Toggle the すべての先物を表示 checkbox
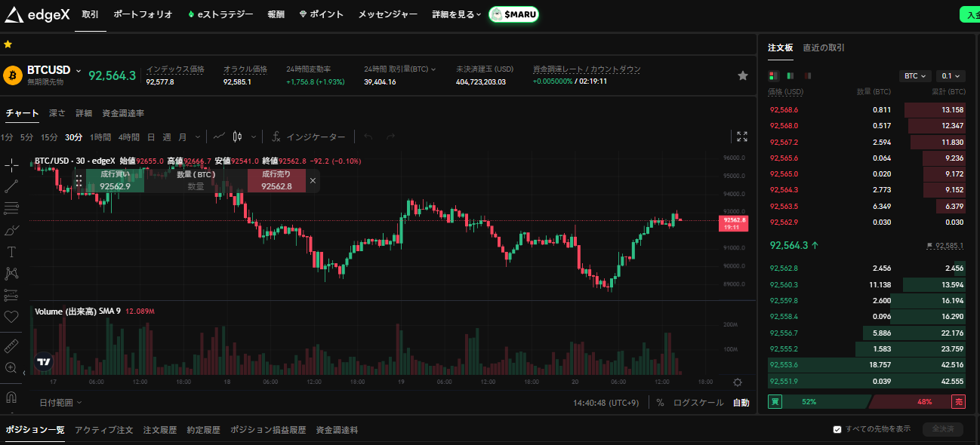This screenshot has width=980, height=445. 837,429
